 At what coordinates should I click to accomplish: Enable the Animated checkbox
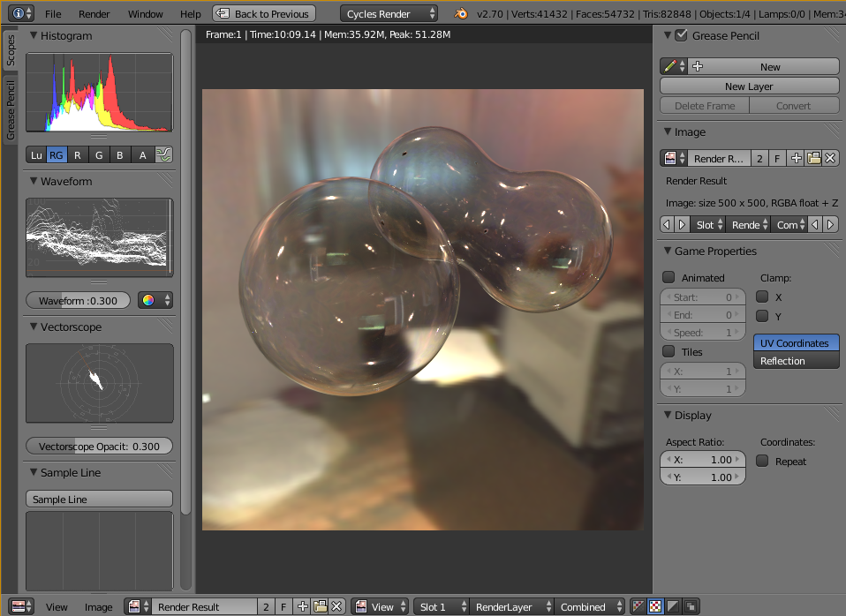(x=668, y=277)
